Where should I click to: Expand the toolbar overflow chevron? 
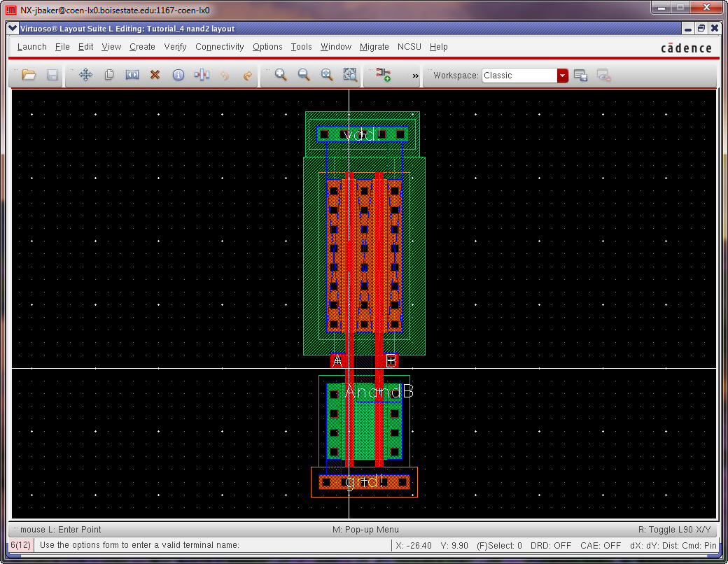(415, 76)
